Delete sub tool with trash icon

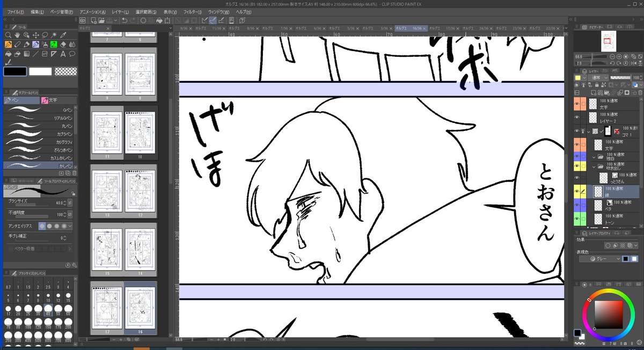75,173
